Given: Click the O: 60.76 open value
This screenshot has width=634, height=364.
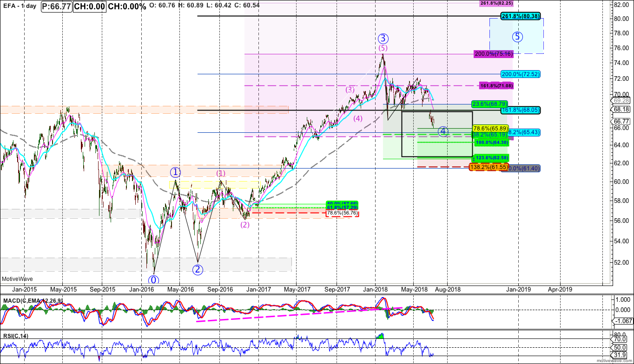Looking at the screenshot, I should click(162, 6).
